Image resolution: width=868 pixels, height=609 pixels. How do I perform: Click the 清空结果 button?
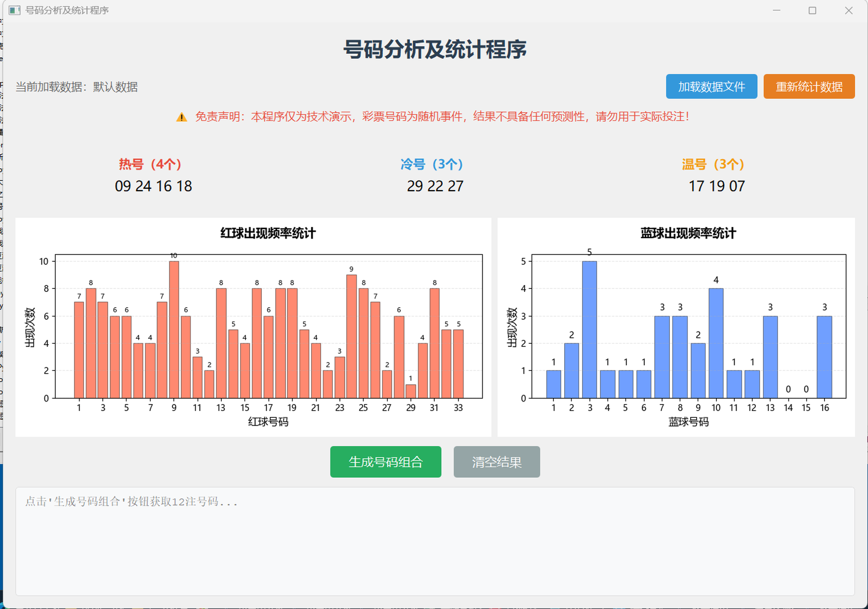click(496, 462)
